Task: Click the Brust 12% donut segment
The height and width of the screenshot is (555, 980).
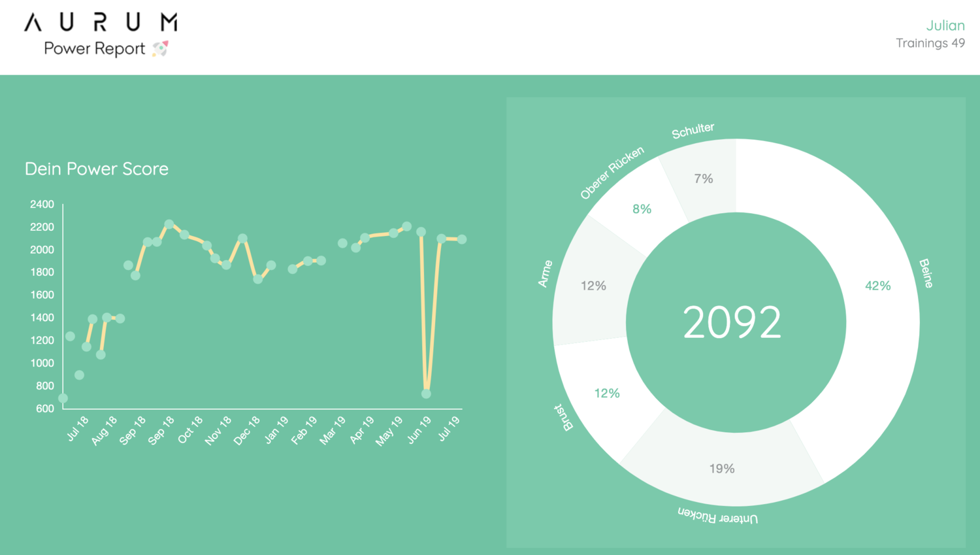Action: 606,393
